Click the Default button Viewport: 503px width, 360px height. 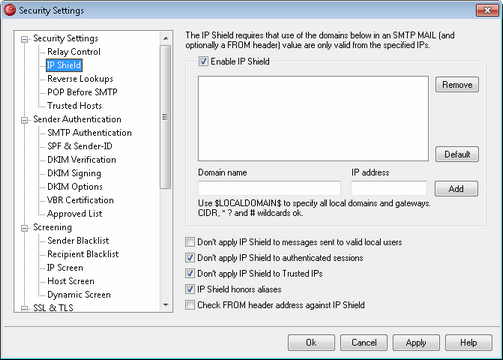(x=457, y=154)
